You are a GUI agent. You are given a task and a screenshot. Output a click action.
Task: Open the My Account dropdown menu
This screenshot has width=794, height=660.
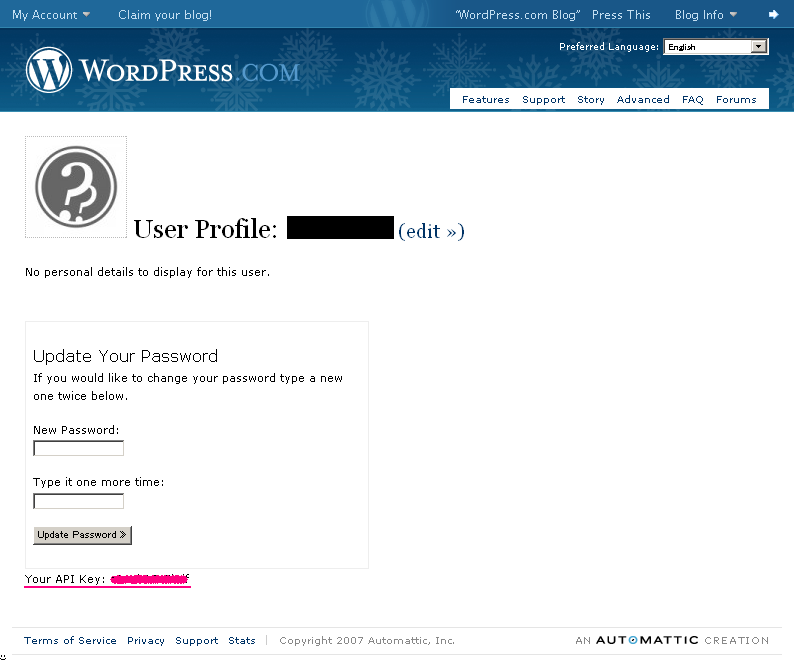click(51, 15)
